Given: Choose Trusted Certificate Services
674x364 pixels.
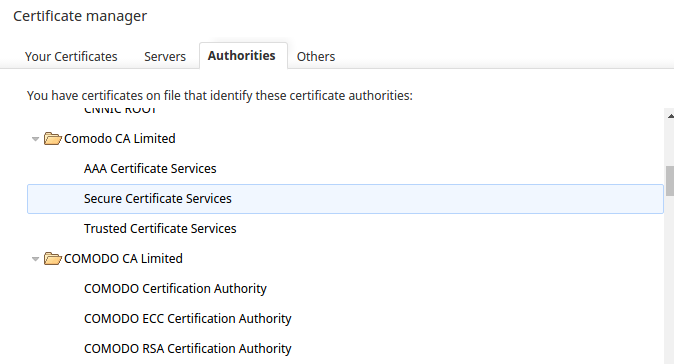Looking at the screenshot, I should 345,229.
